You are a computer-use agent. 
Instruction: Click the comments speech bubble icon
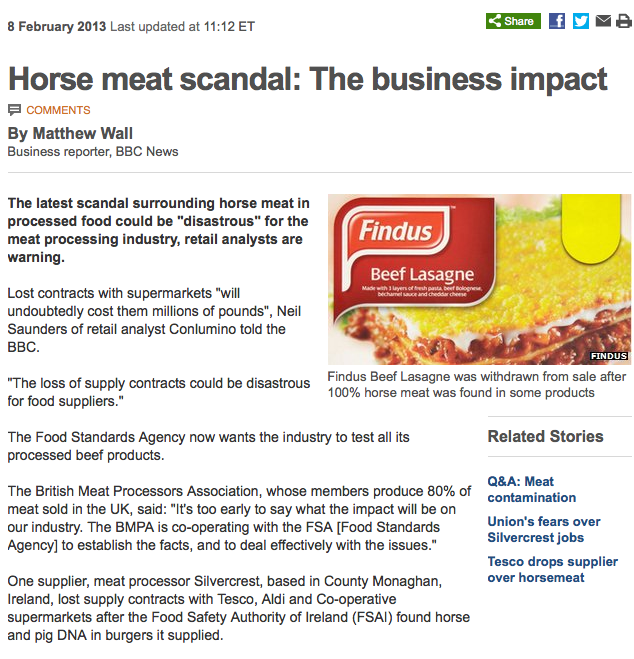click(x=14, y=110)
